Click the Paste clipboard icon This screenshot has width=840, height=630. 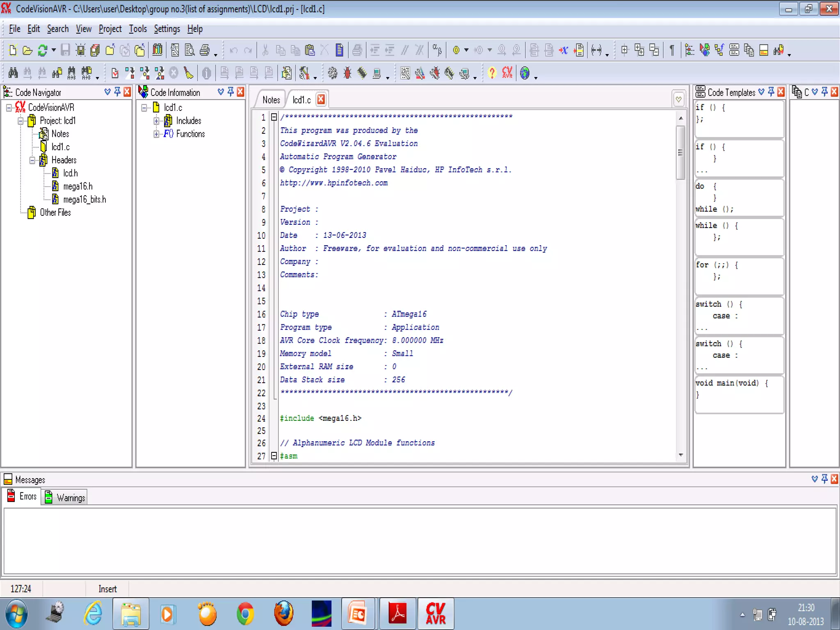310,50
